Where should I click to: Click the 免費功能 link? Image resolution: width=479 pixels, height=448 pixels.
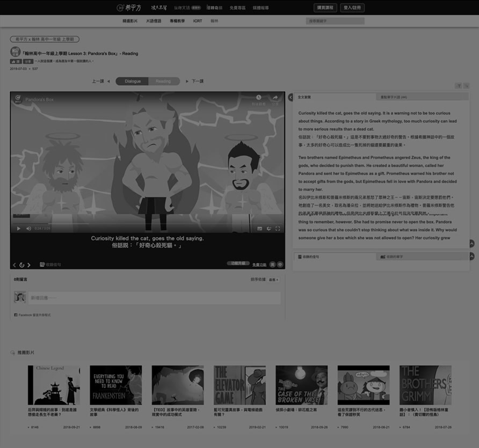[259, 265]
